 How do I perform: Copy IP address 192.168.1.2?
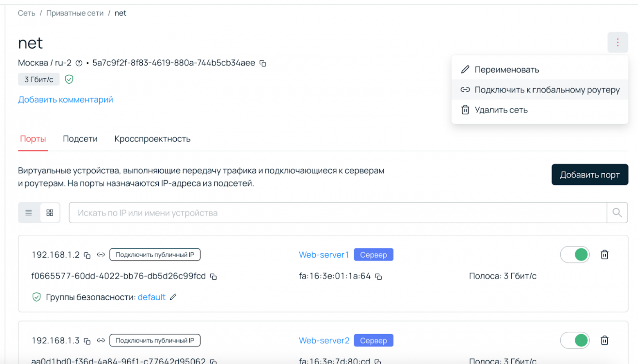87,254
